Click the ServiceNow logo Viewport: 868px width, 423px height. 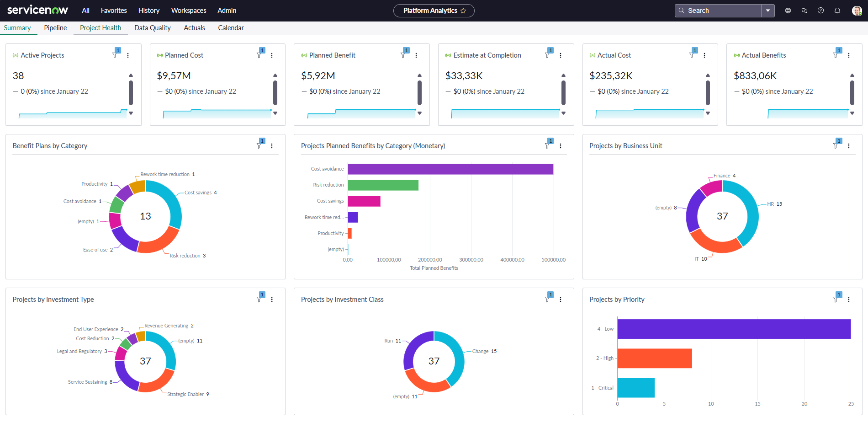tap(37, 10)
